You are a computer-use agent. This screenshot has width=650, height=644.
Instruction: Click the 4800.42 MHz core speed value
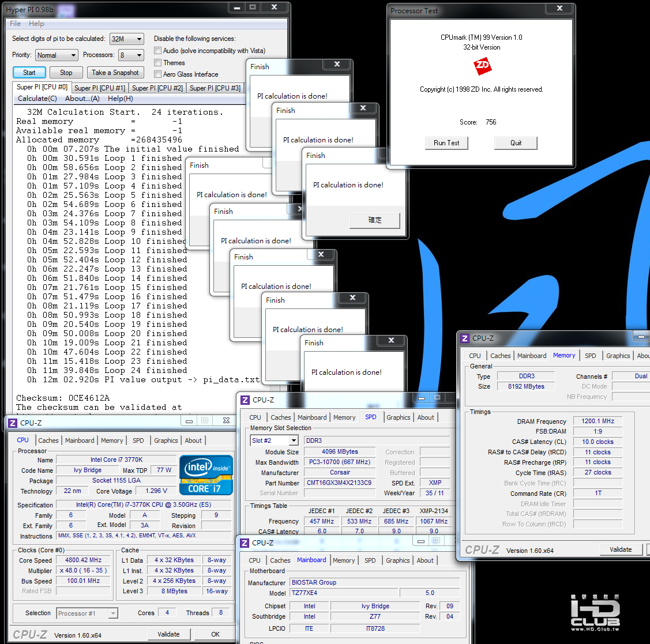click(83, 560)
